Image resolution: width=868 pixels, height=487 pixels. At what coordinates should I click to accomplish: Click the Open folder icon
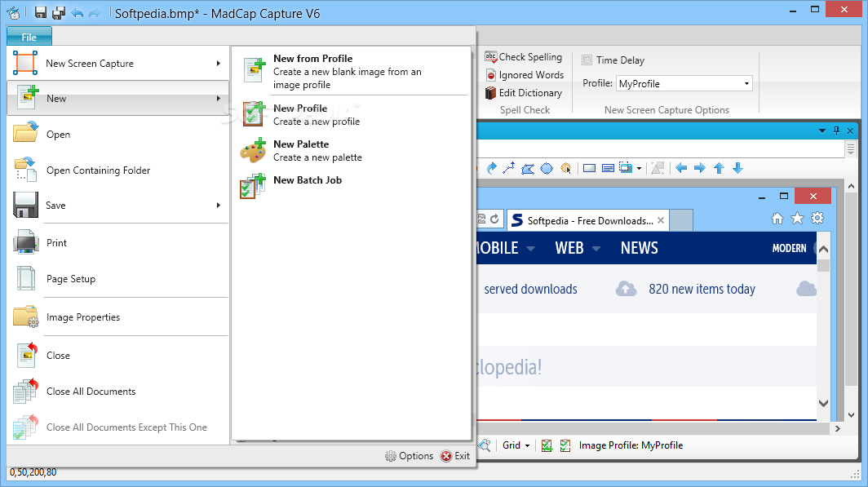tap(25, 133)
